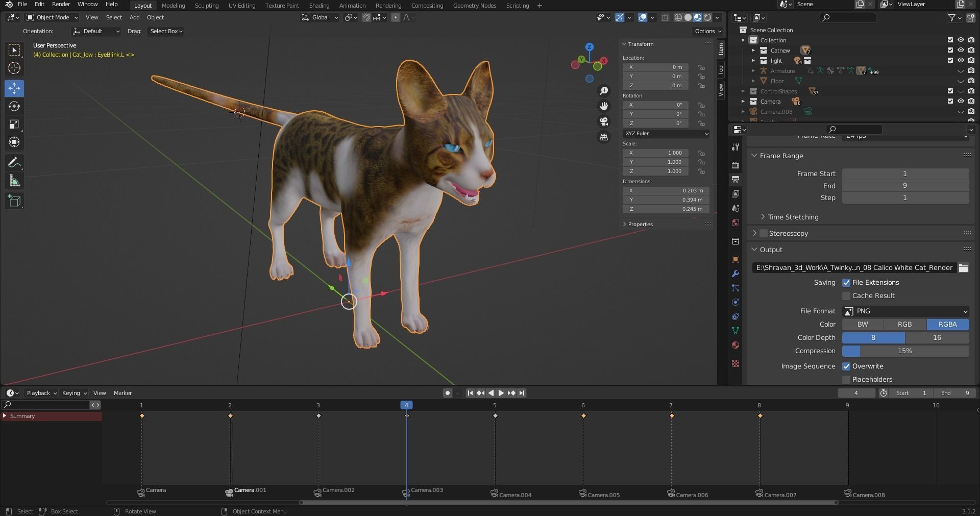Exclude ControlShapes collection checkbox
Viewport: 980px width, 516px height.
click(x=950, y=91)
